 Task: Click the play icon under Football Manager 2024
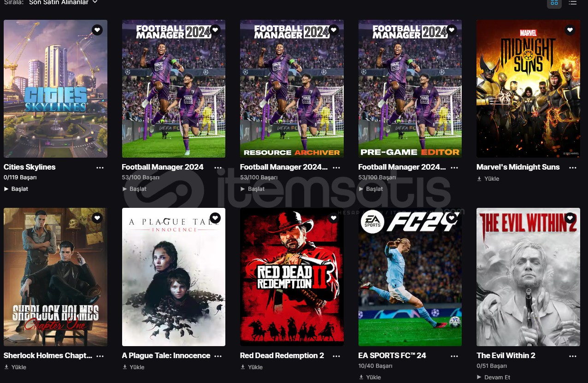(x=124, y=189)
